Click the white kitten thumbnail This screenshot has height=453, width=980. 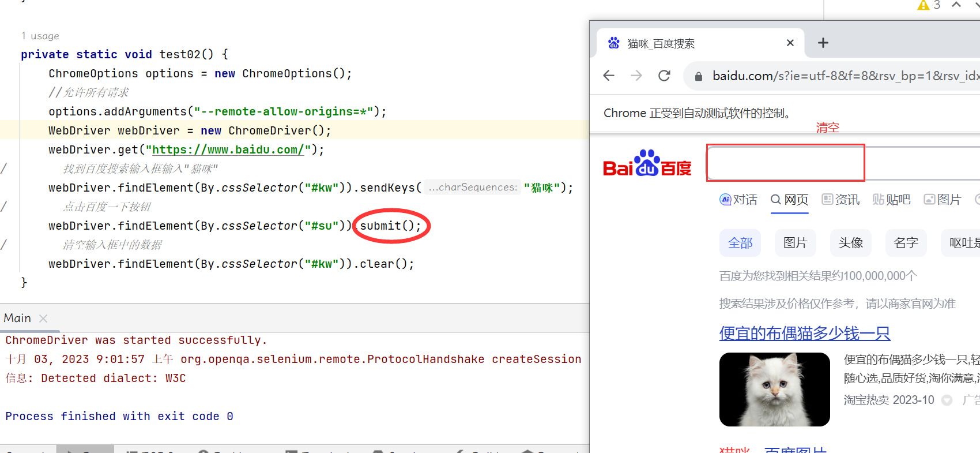775,390
